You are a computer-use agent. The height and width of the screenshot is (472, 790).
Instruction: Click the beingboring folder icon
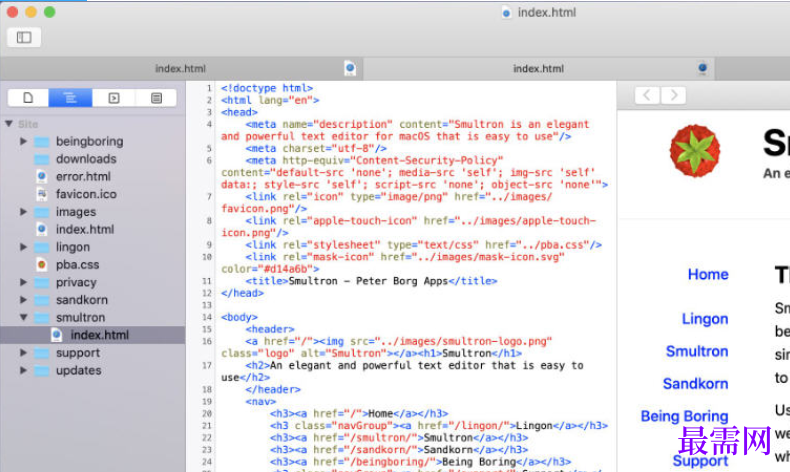(x=42, y=142)
